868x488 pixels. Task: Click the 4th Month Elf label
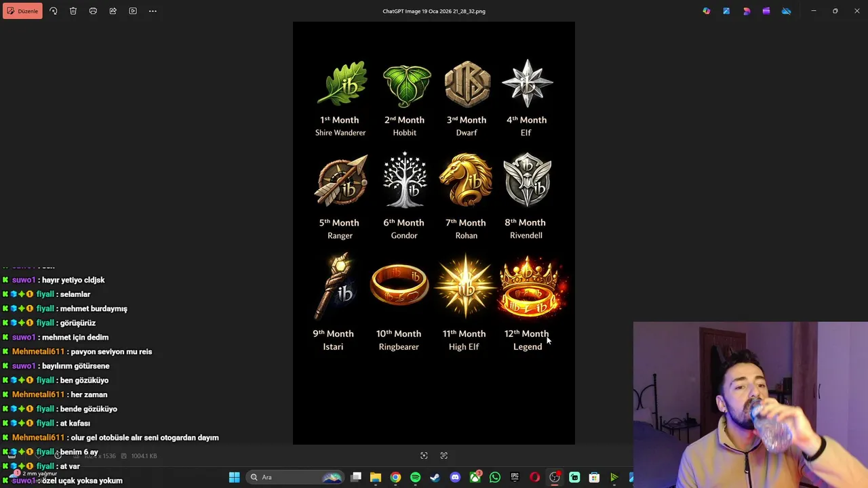pyautogui.click(x=526, y=125)
